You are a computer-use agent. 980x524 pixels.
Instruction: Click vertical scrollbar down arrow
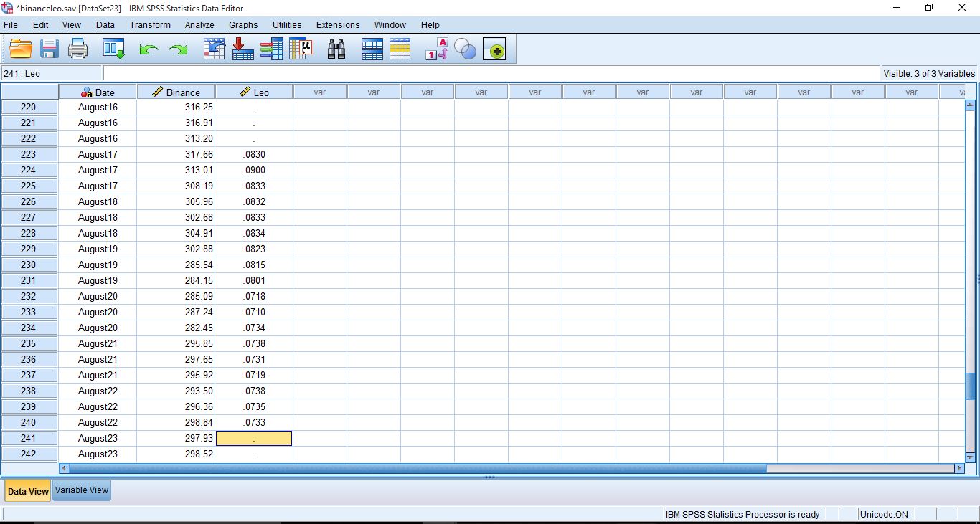click(x=970, y=457)
